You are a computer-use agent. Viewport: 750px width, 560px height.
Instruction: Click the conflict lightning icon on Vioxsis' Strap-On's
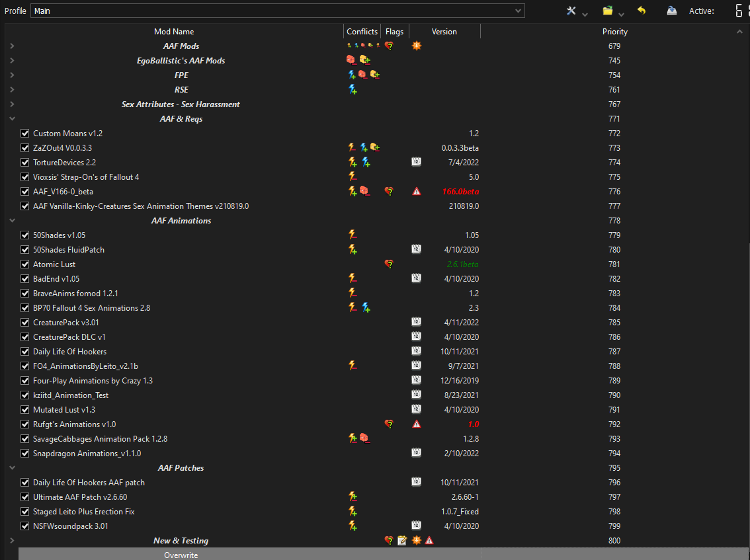(x=353, y=177)
